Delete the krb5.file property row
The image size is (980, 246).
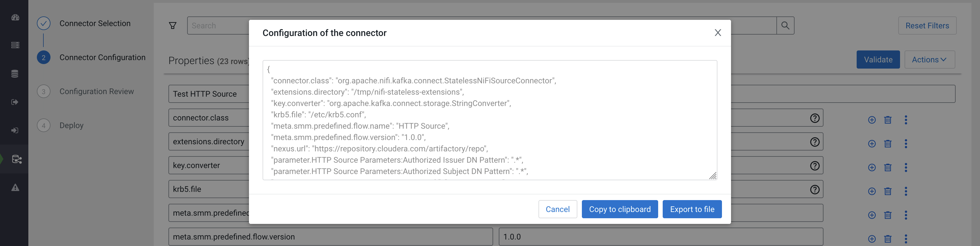coord(888,191)
